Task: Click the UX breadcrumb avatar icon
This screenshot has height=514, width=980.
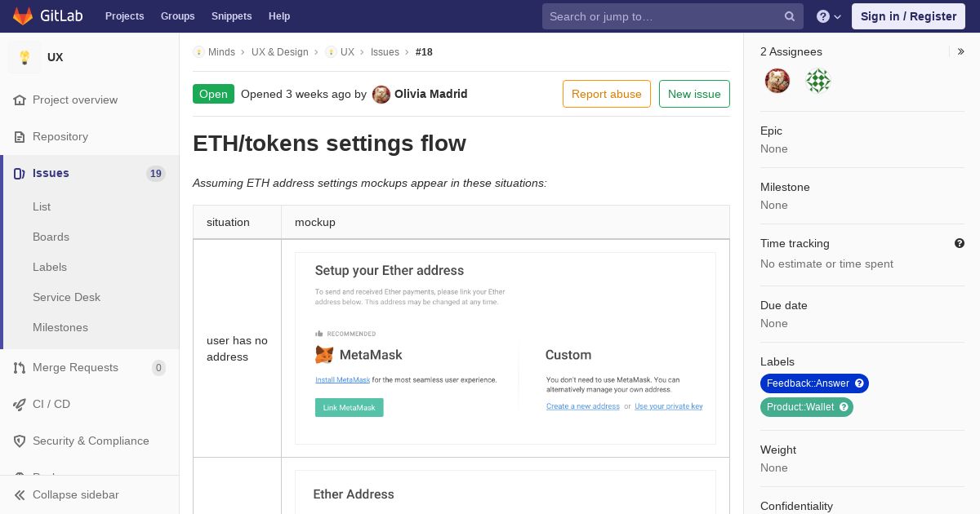Action: [x=331, y=52]
